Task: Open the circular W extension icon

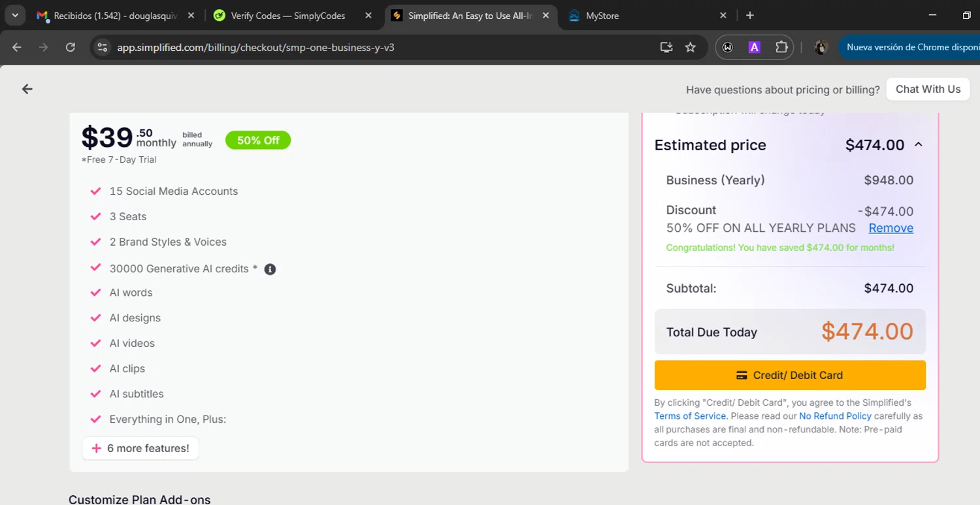Action: point(728,47)
